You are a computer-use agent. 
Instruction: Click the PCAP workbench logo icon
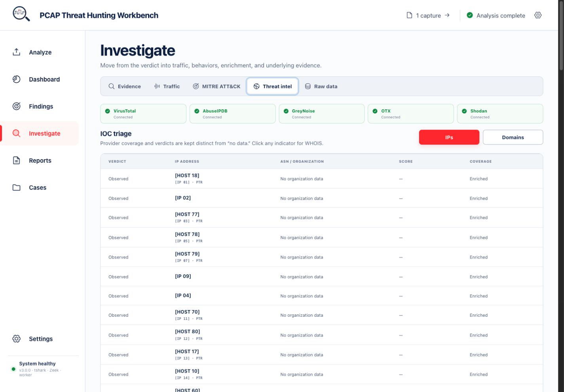point(21,14)
